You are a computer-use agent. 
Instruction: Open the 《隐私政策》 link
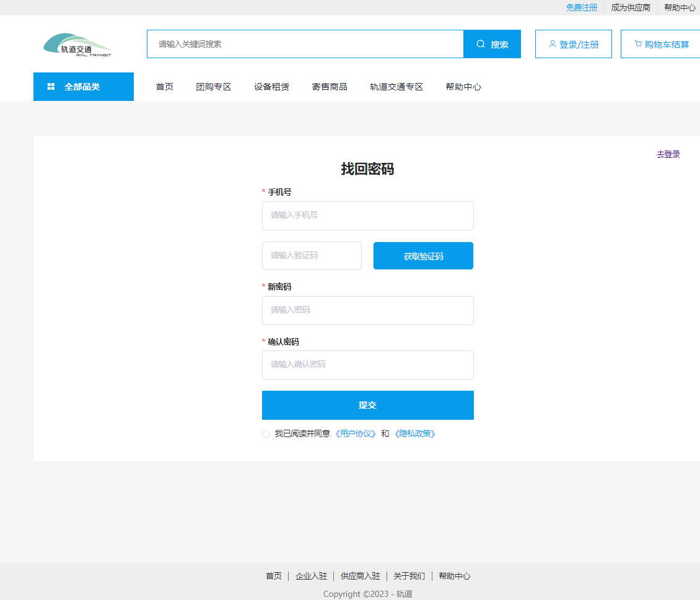coord(414,434)
